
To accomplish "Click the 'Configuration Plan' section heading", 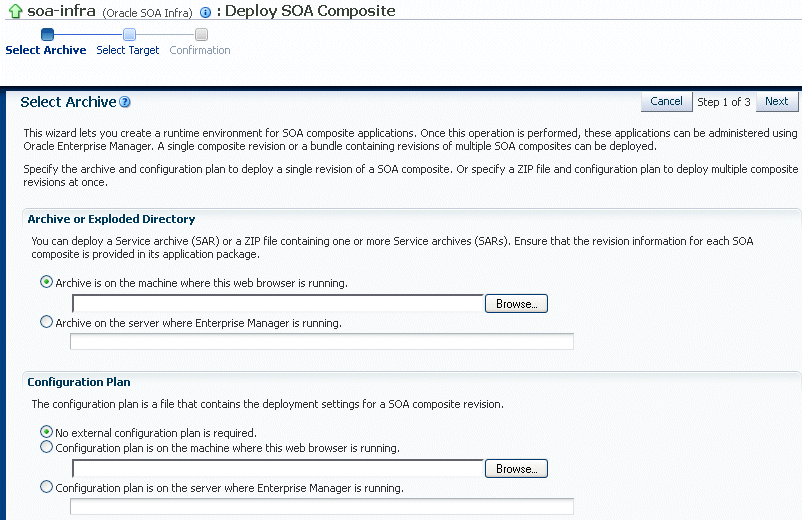I will (79, 382).
